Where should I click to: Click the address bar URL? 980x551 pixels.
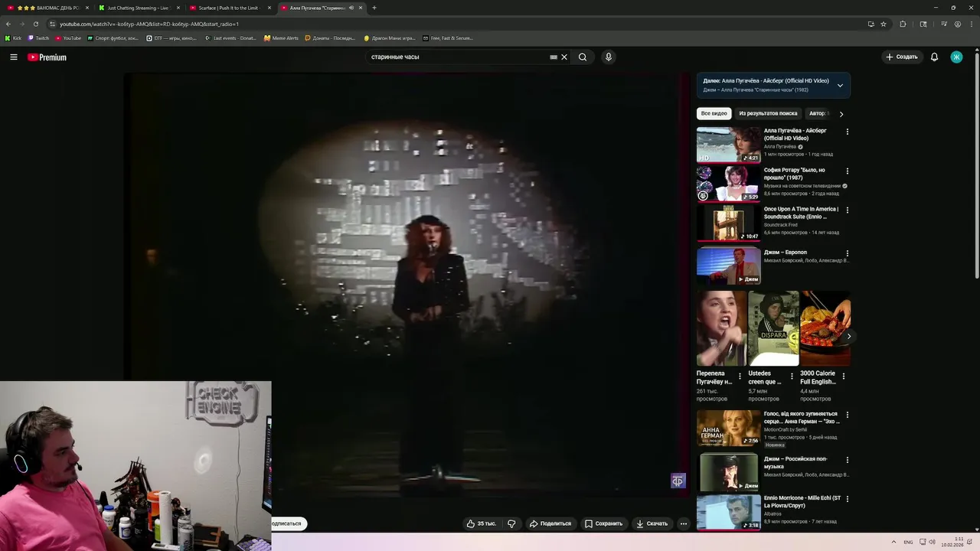(x=149, y=24)
